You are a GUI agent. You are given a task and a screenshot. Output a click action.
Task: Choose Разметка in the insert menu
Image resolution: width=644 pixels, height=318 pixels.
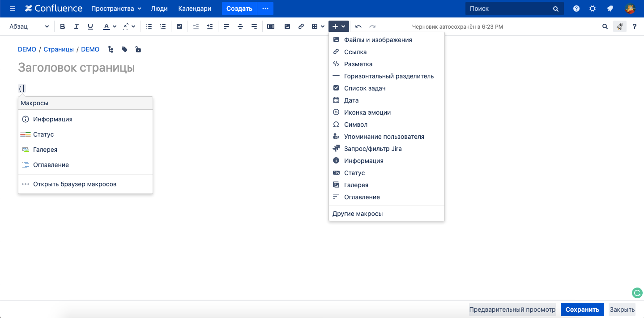387,64
